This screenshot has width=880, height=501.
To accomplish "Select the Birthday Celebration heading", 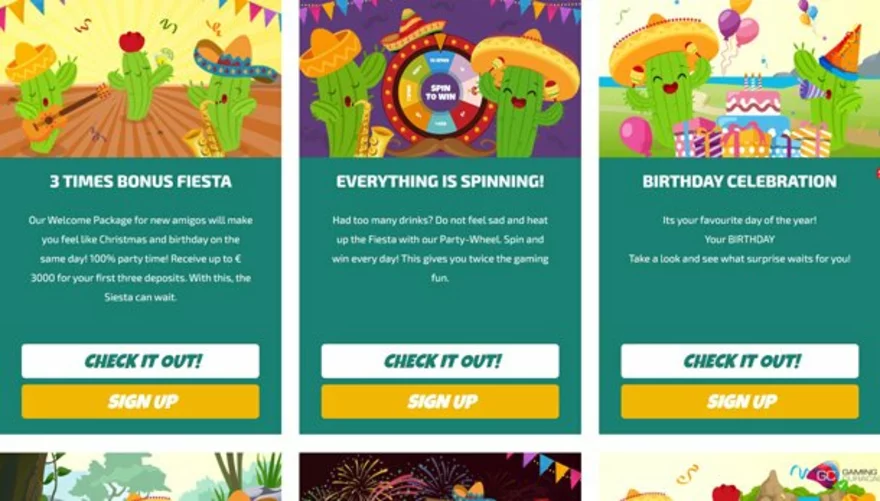I will click(x=740, y=181).
